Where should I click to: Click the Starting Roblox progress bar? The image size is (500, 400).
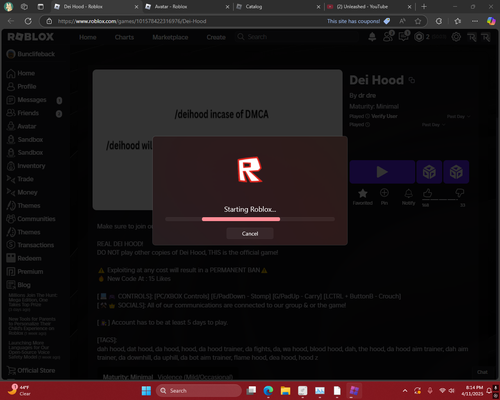click(x=250, y=219)
